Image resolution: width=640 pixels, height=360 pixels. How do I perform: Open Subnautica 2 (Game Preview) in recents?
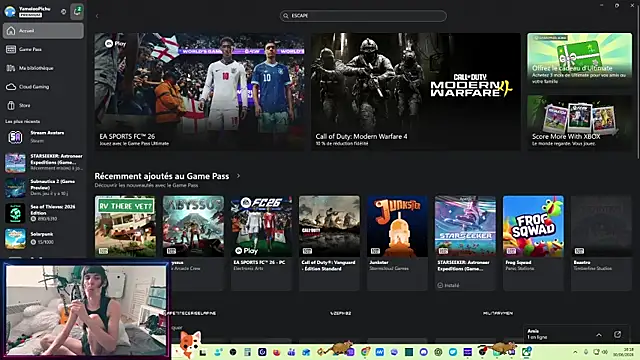43,188
